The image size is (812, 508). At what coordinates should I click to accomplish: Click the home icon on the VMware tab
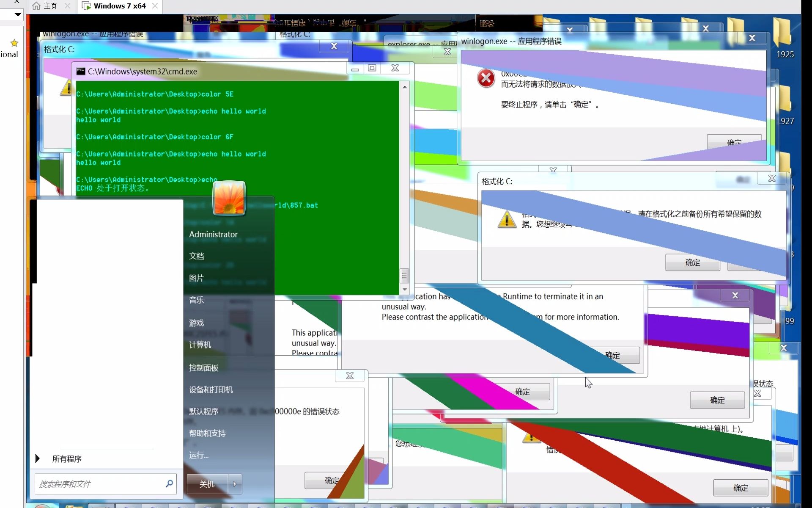37,6
